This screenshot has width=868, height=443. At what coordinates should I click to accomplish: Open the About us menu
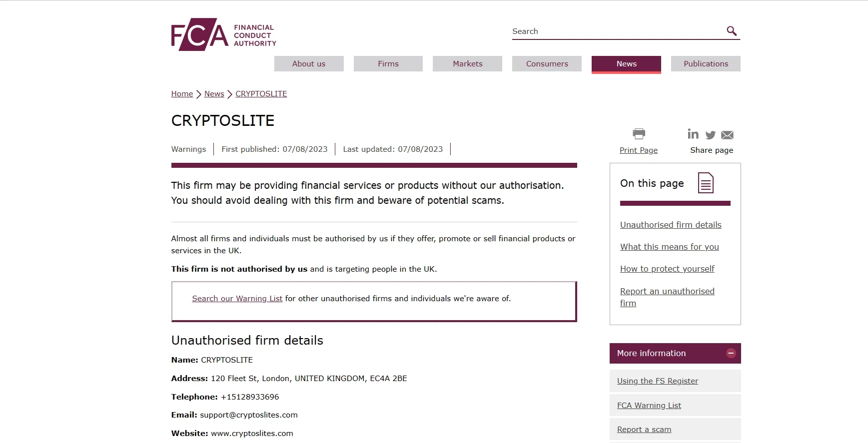tap(309, 63)
